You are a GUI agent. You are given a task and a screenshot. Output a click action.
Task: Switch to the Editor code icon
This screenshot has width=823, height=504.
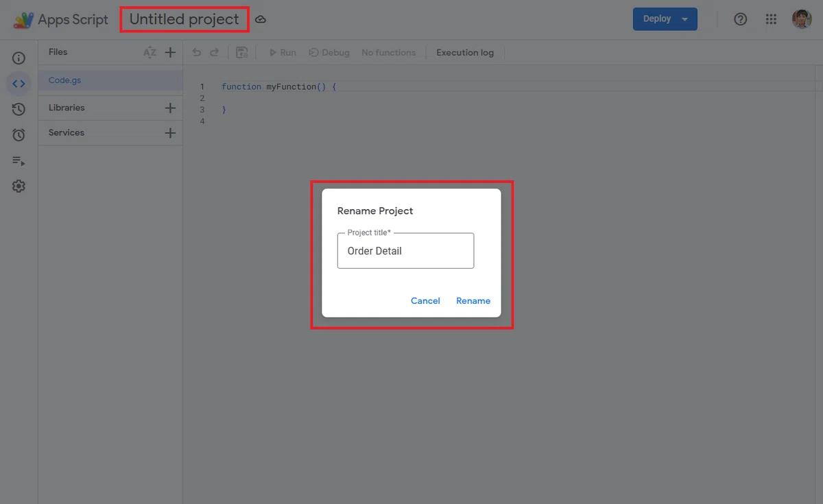(x=19, y=84)
